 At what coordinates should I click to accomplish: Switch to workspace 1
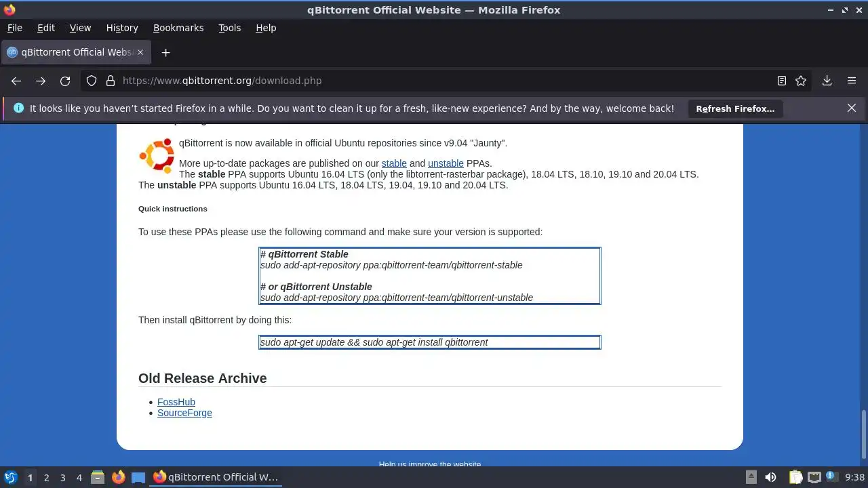(x=30, y=478)
